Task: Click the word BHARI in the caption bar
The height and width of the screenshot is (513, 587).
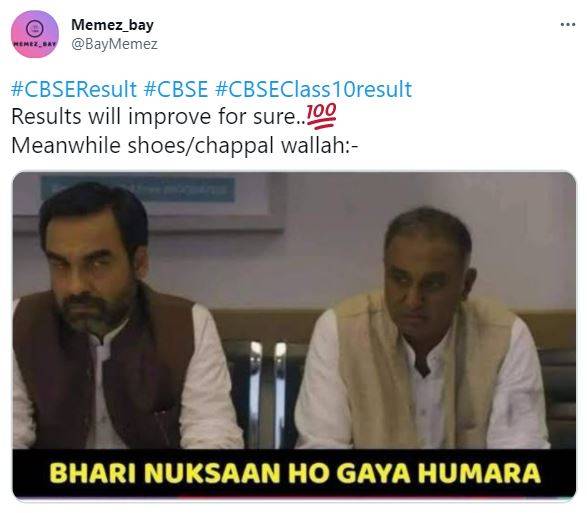Action: click(92, 473)
